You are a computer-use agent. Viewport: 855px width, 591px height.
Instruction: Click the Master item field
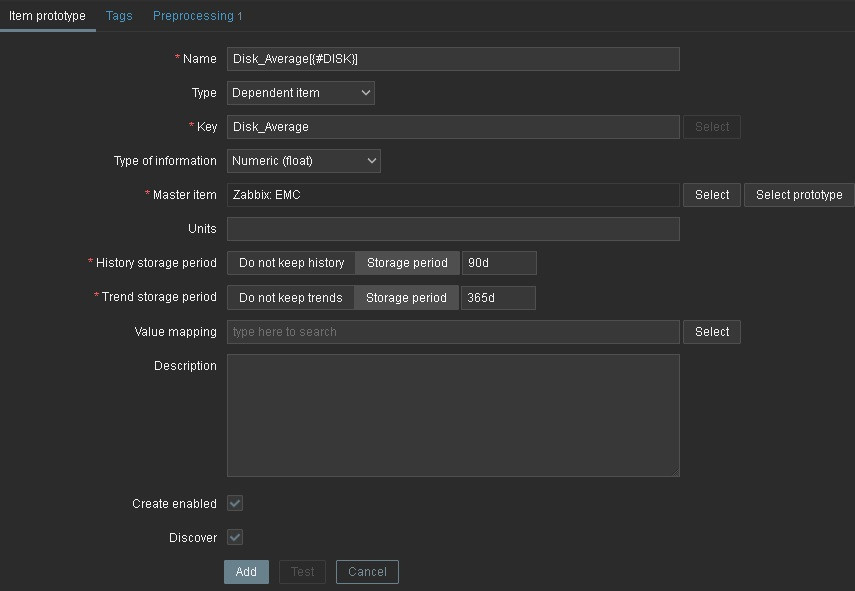click(x=453, y=195)
